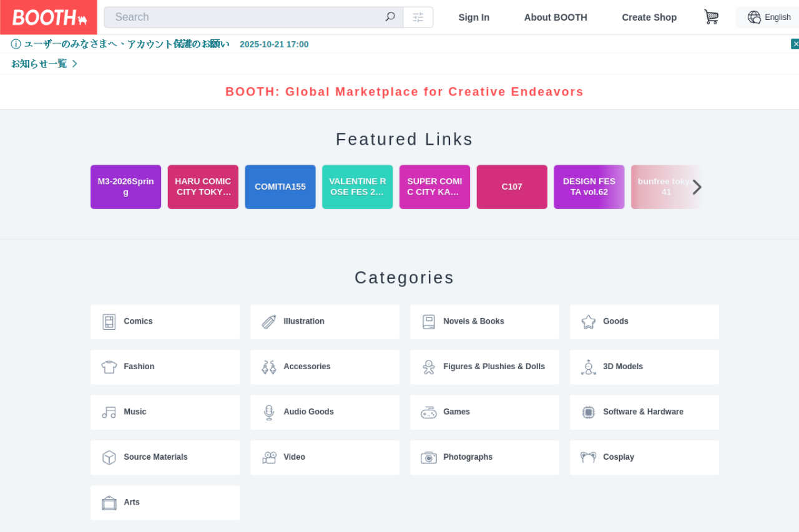This screenshot has height=532, width=799.
Task: Click the Create Shop link
Action: click(649, 17)
